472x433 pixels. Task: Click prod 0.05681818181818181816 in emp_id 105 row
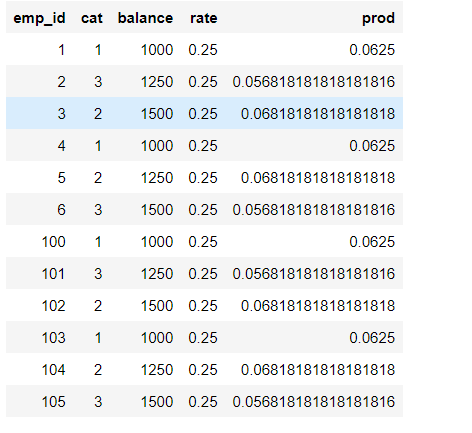[x=314, y=402]
